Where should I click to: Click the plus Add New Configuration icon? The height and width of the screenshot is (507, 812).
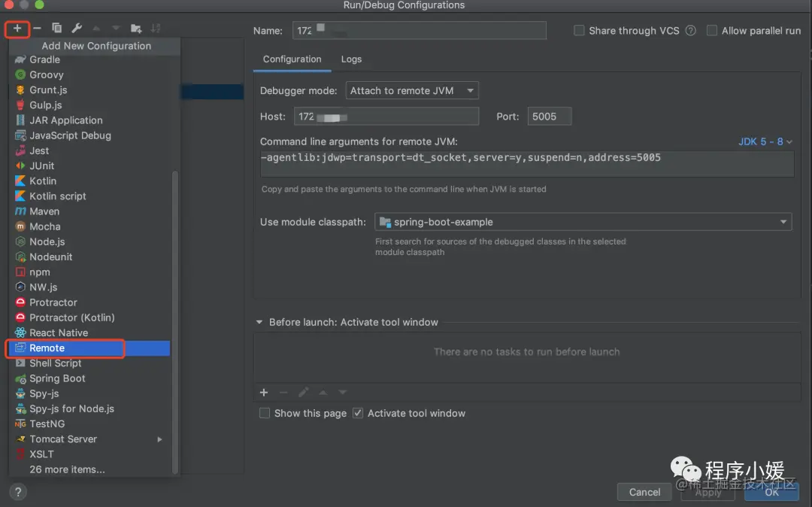tap(17, 29)
